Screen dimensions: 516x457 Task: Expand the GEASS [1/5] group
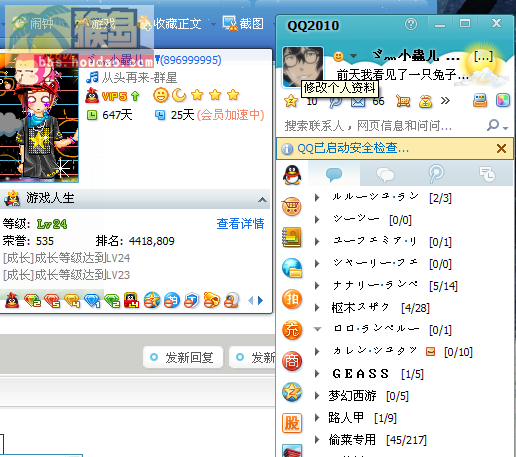317,374
